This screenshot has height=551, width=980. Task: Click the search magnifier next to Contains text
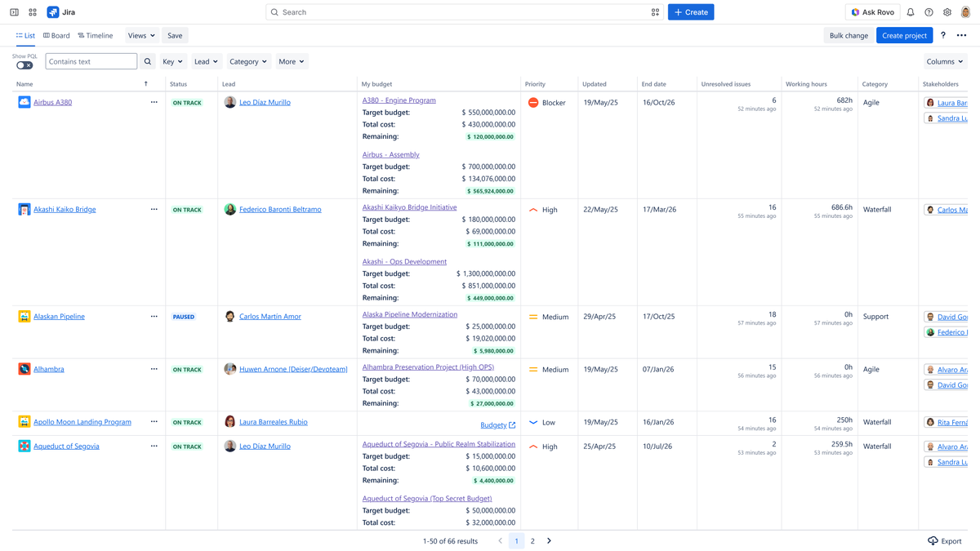(x=148, y=61)
